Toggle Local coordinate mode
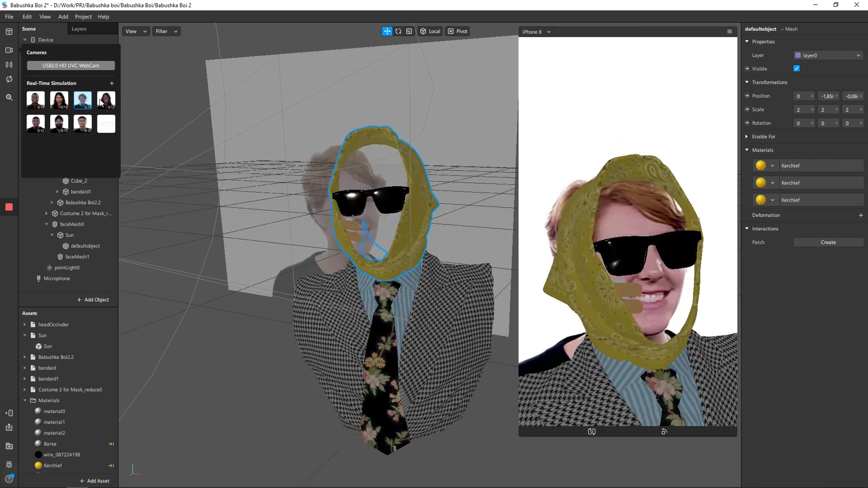868x488 pixels. [x=430, y=31]
